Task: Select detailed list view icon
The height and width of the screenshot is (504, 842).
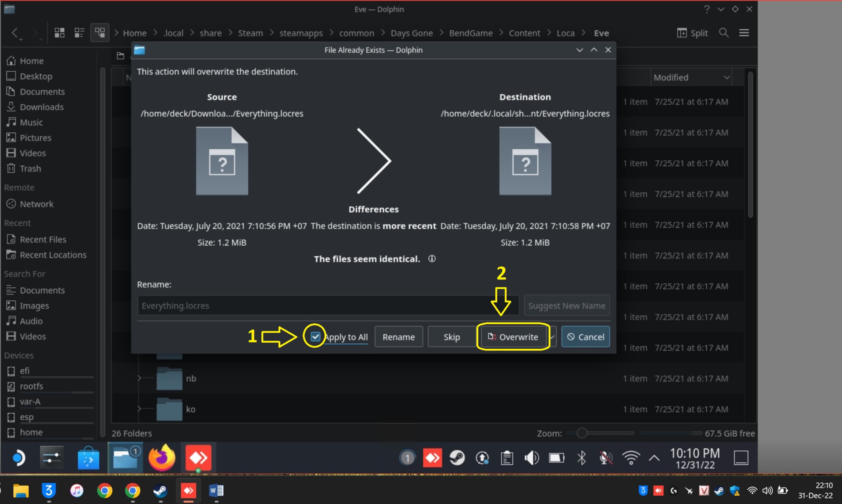Action: tap(79, 33)
